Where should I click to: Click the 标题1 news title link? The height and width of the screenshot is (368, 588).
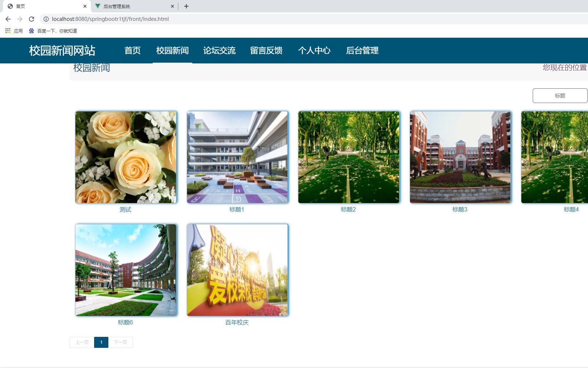click(x=237, y=210)
